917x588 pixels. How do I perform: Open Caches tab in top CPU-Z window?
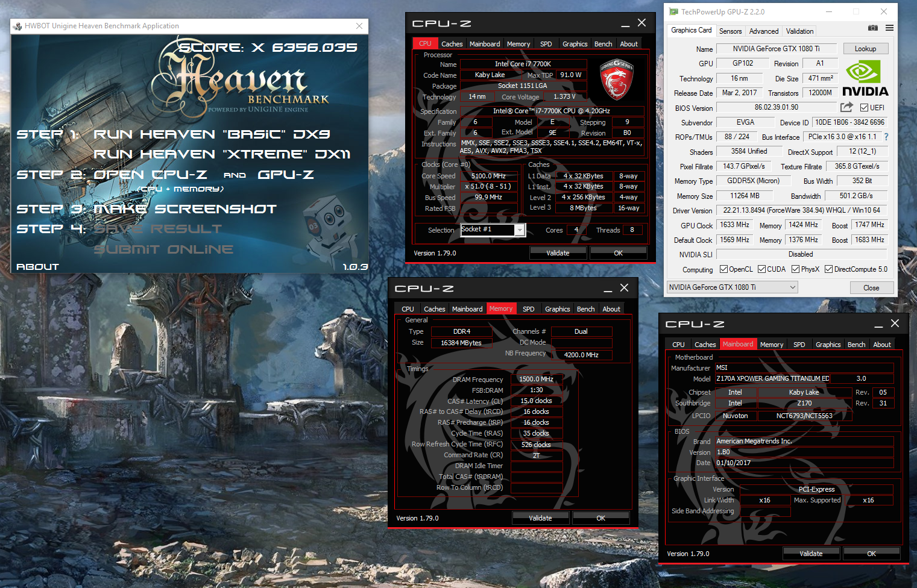coord(452,44)
